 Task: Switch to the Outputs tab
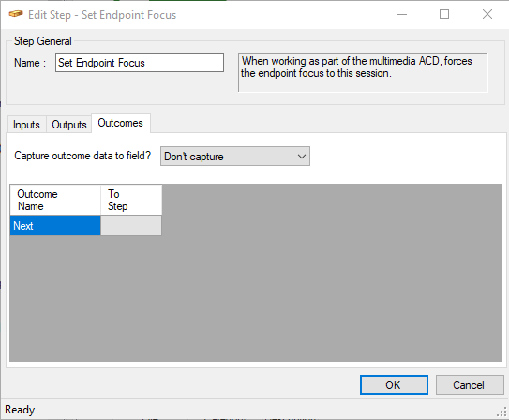tap(69, 125)
